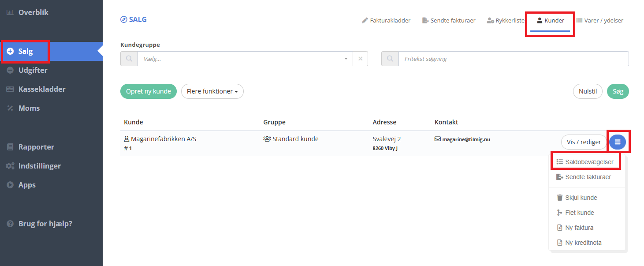Viewport: 644px width, 266px height.
Task: Select Ny kreditnota menu entry
Action: pos(583,243)
